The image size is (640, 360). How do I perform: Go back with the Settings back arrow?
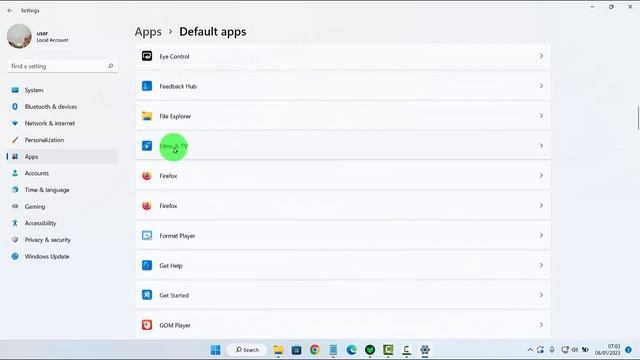(x=10, y=11)
